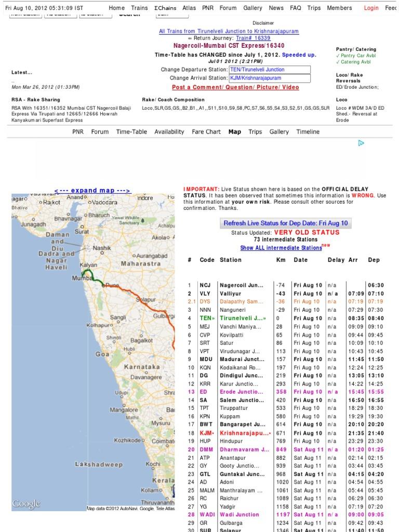Open All Trains from Tirunelveli Junction link

click(229, 31)
